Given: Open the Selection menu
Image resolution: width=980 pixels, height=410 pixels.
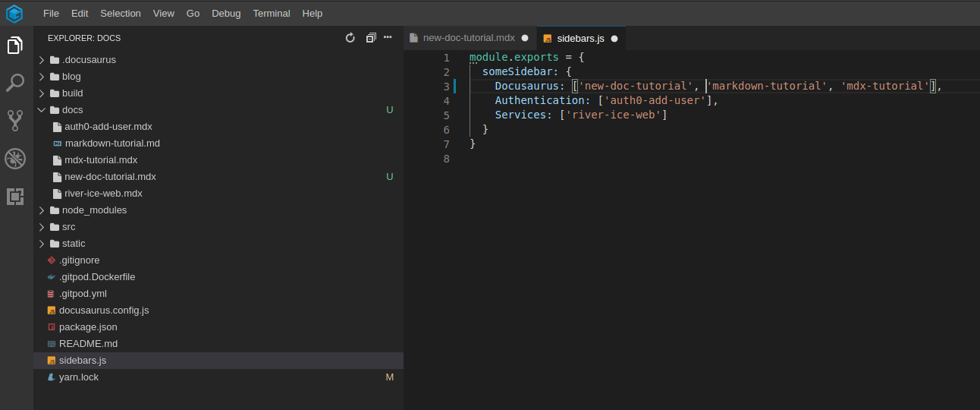Looking at the screenshot, I should [x=121, y=14].
